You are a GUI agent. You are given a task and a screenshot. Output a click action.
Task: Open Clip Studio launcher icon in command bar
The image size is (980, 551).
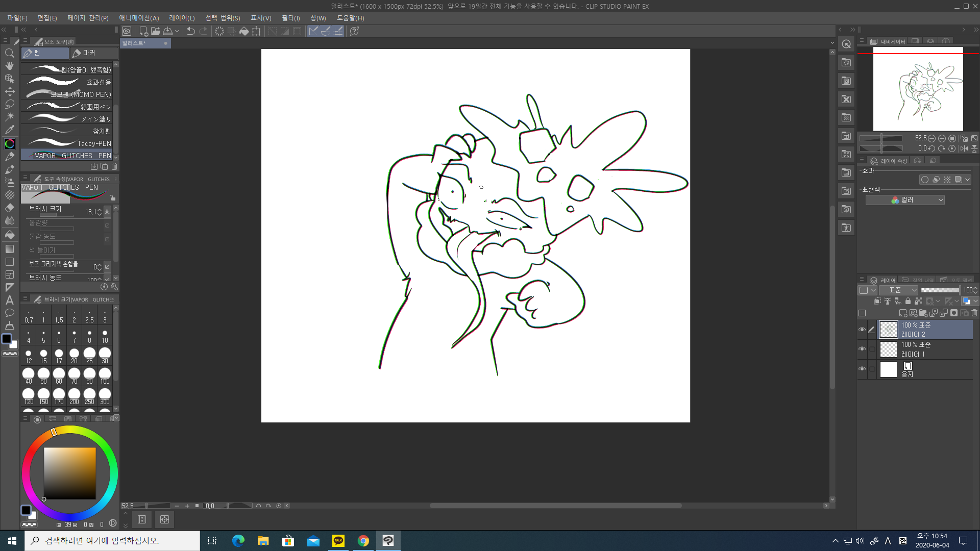coord(127,31)
